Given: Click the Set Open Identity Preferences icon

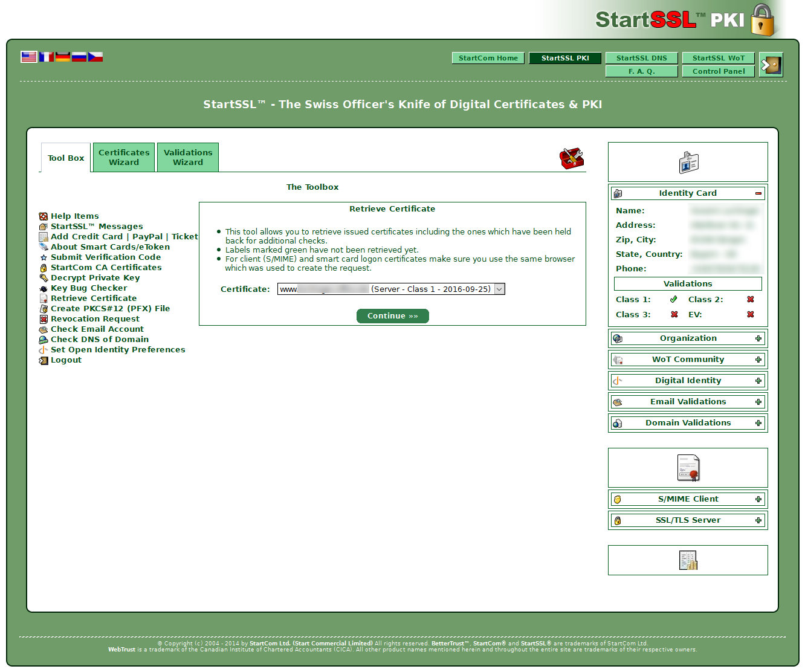Looking at the screenshot, I should click(44, 350).
